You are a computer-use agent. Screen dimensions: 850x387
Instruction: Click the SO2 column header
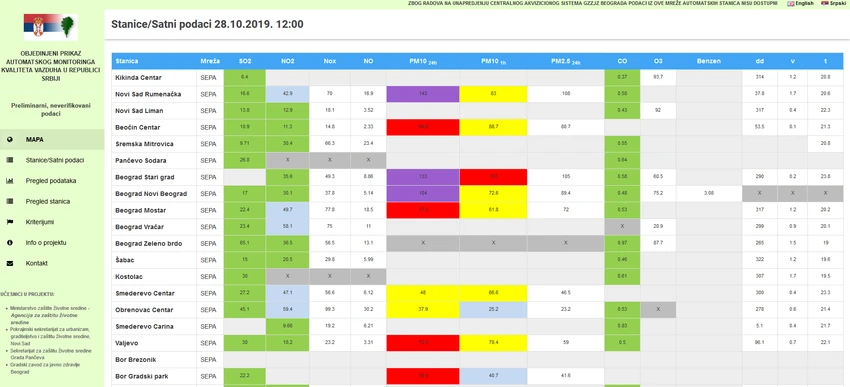244,61
